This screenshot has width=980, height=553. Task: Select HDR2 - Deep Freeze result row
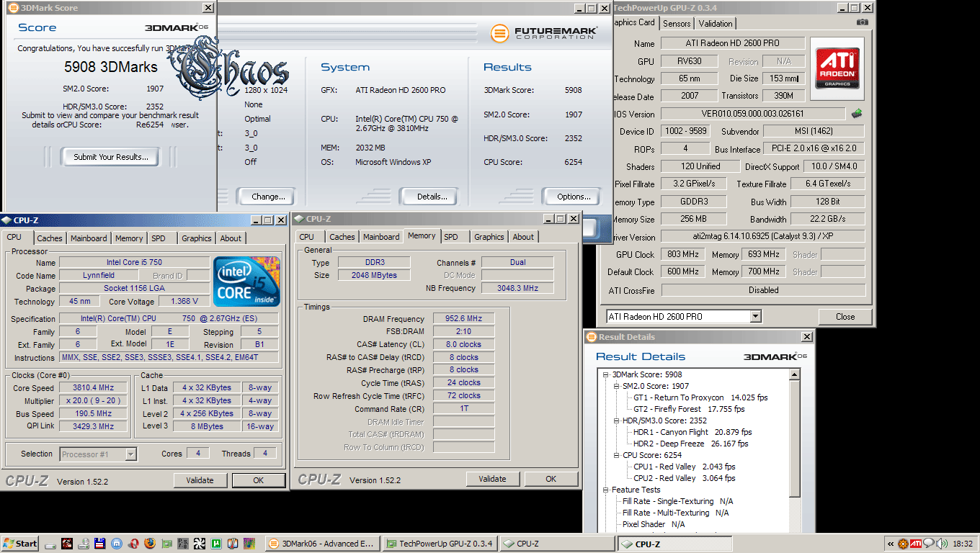[690, 444]
